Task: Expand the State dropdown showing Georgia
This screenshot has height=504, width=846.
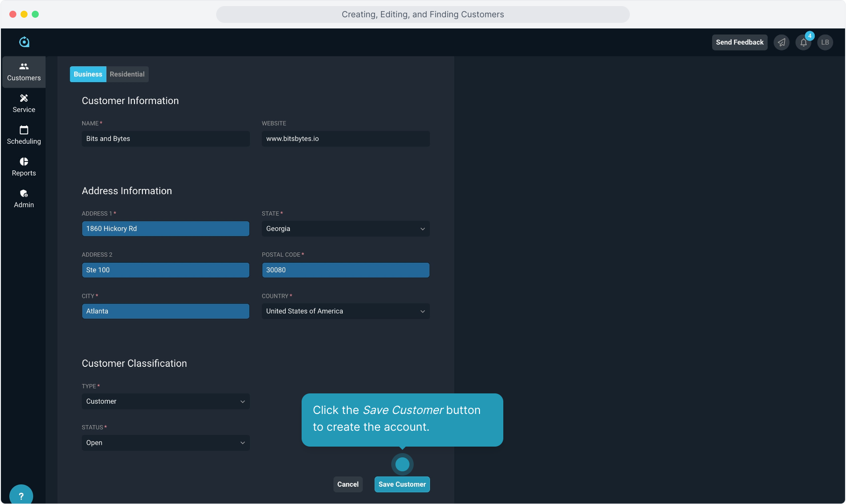Action: [x=345, y=229]
